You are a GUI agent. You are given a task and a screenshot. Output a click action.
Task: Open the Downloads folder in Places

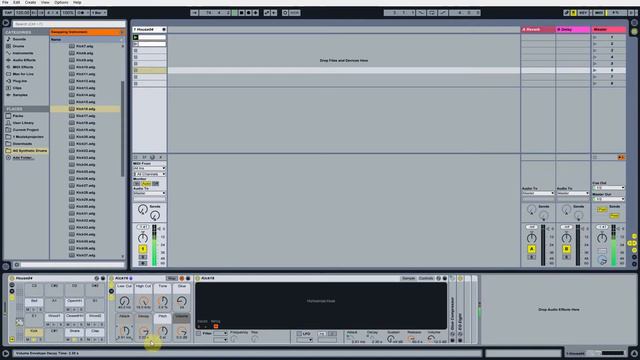point(22,144)
